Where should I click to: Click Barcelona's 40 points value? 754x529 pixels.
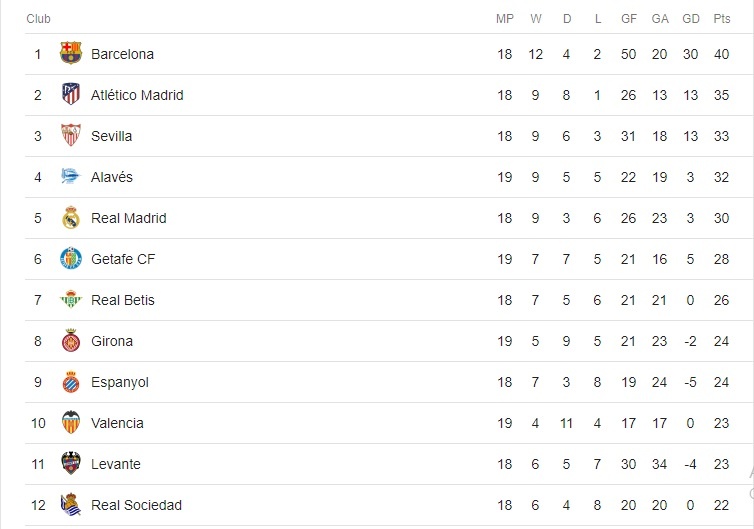[721, 54]
